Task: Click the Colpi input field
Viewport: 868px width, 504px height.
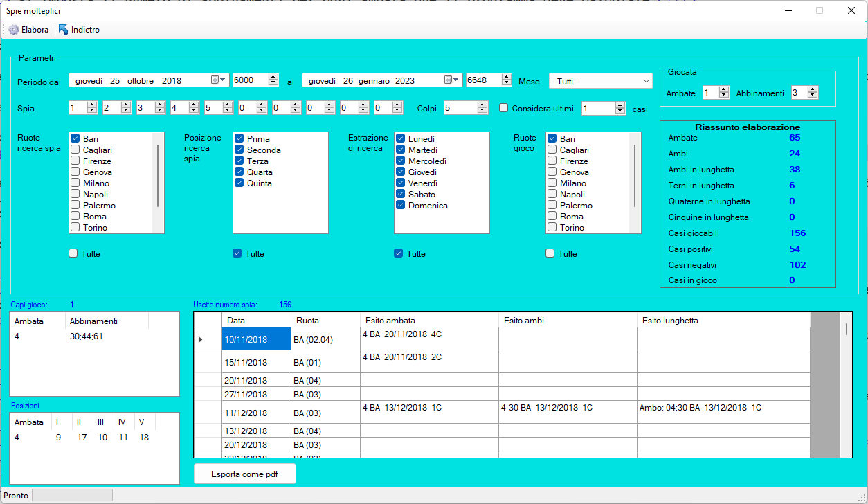Action: point(460,108)
